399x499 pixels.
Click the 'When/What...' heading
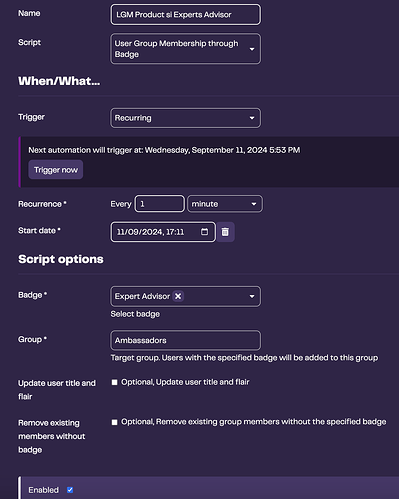click(x=59, y=81)
